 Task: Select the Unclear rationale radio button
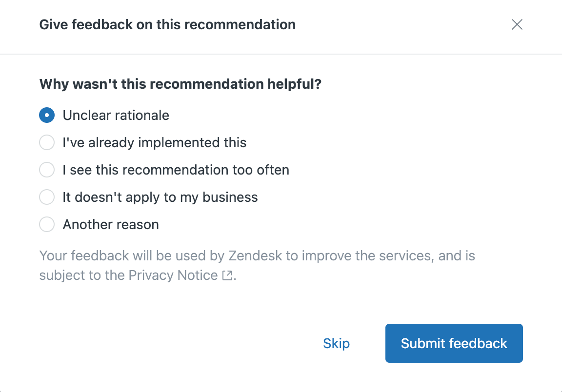pyautogui.click(x=47, y=115)
